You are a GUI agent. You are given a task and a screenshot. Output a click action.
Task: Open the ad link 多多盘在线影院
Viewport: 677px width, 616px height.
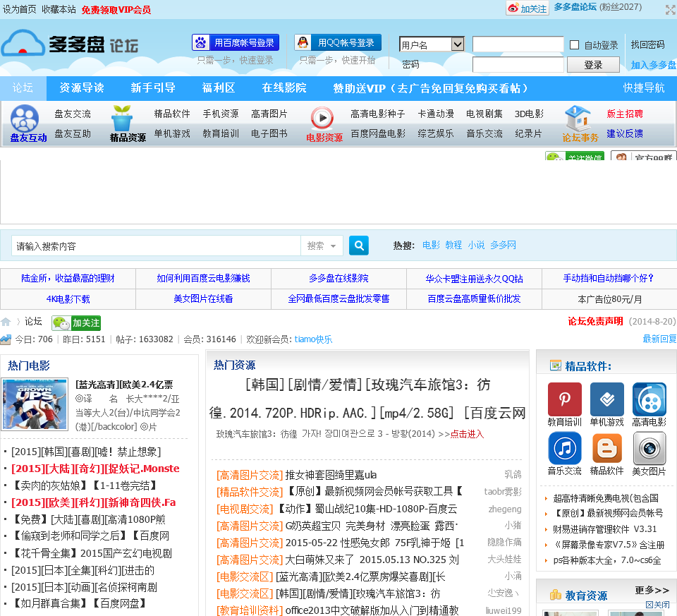click(338, 278)
